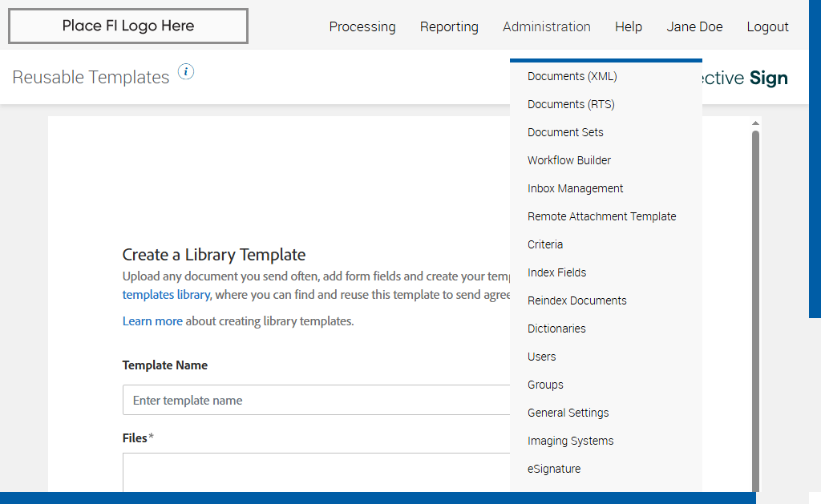Click the Place FI Logo Here box
Viewport: 821px width, 504px height.
128,26
